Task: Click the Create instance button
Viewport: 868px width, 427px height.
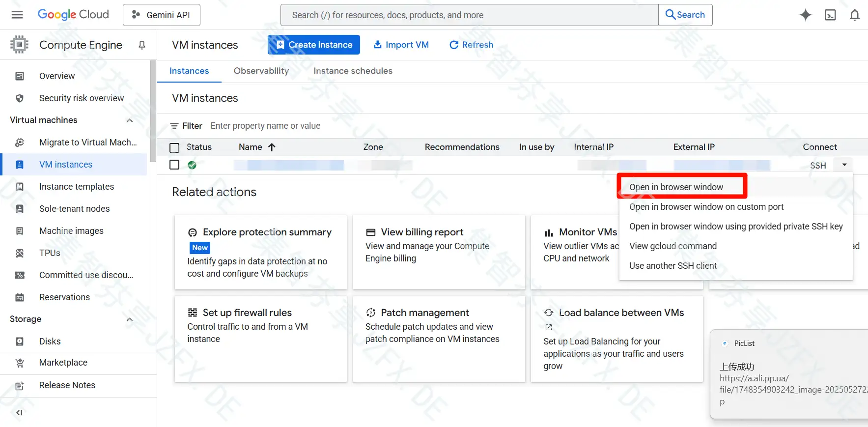Action: pyautogui.click(x=314, y=45)
